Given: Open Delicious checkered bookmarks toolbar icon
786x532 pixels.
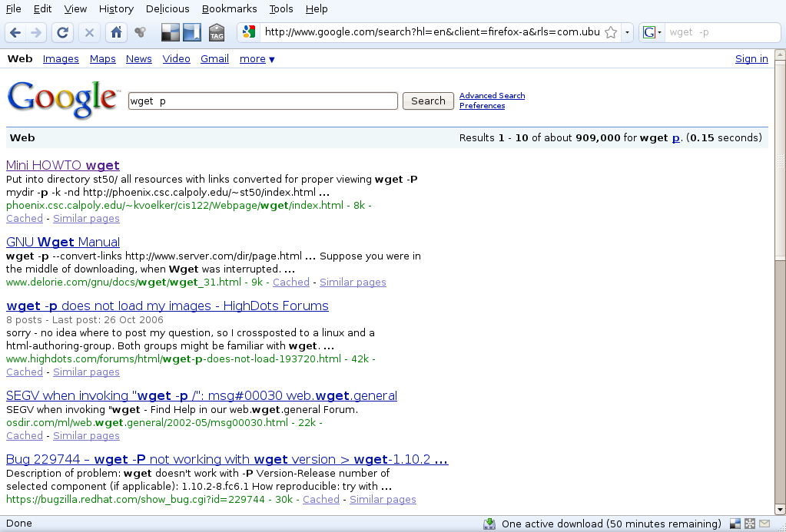Looking at the screenshot, I should [170, 32].
